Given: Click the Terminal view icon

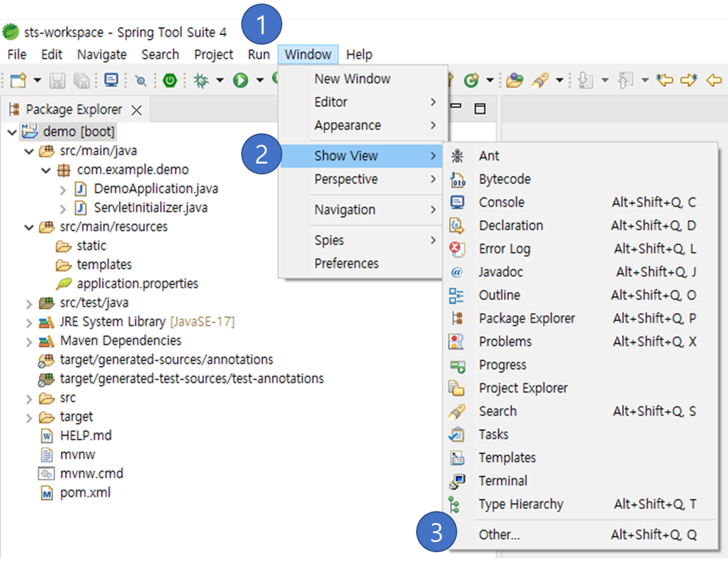Looking at the screenshot, I should coord(457,481).
